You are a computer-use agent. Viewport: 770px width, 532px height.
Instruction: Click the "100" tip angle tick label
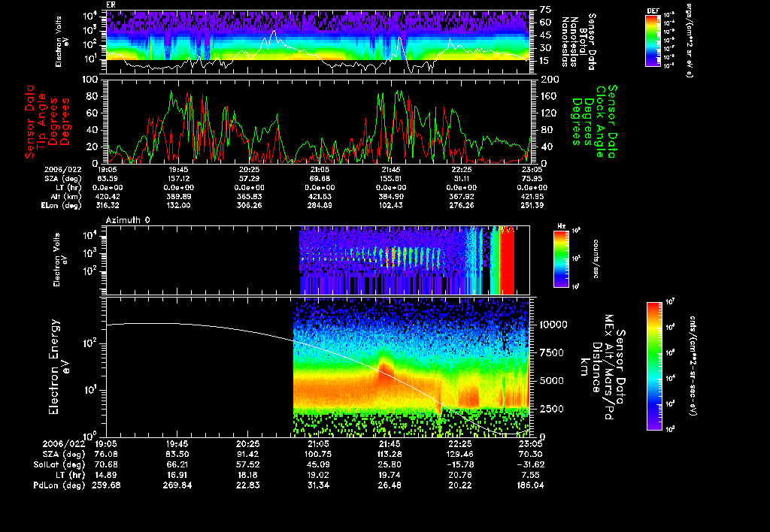[91, 79]
